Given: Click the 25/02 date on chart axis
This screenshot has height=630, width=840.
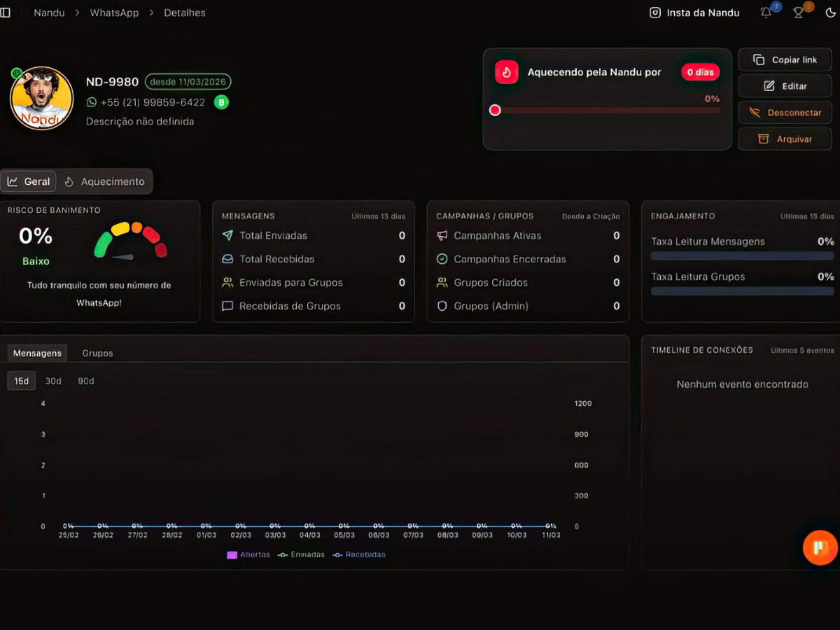Looking at the screenshot, I should pos(69,535).
